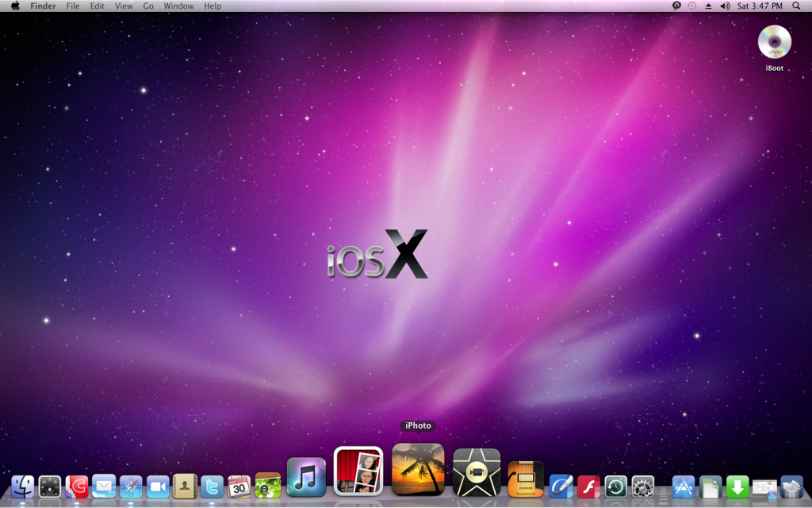Open the green camera photo app icon

click(268, 485)
